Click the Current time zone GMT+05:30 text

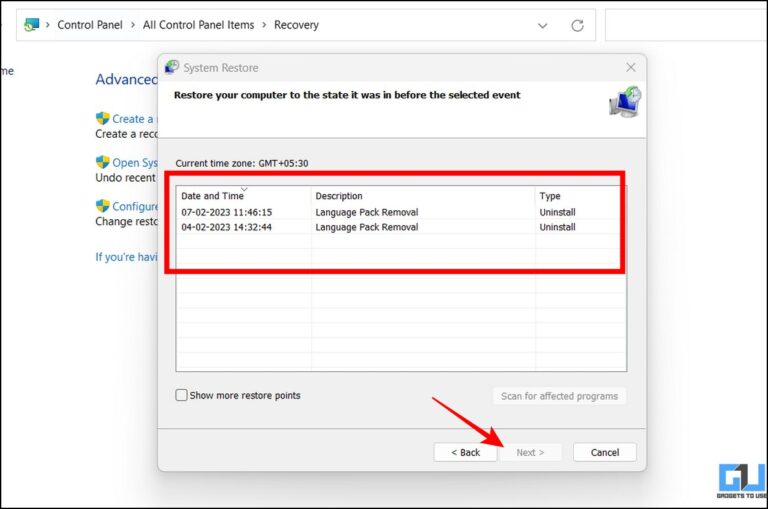(x=242, y=163)
